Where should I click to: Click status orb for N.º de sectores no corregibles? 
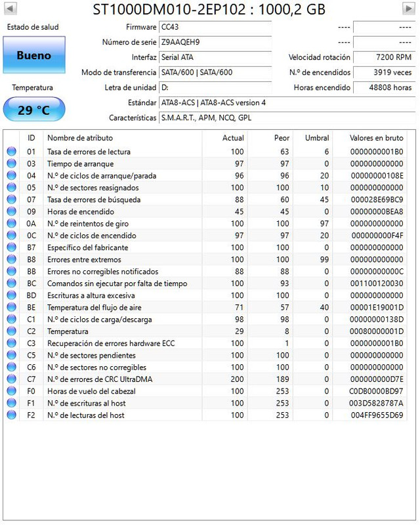(11, 367)
